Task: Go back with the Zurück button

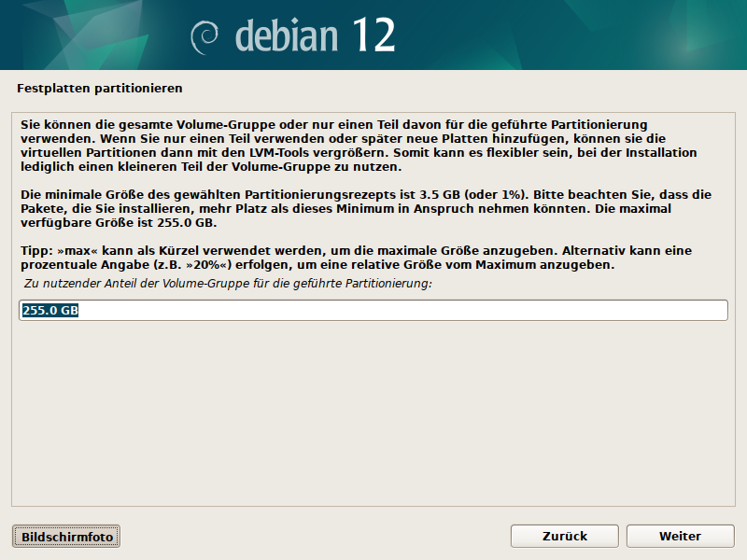Action: [565, 536]
